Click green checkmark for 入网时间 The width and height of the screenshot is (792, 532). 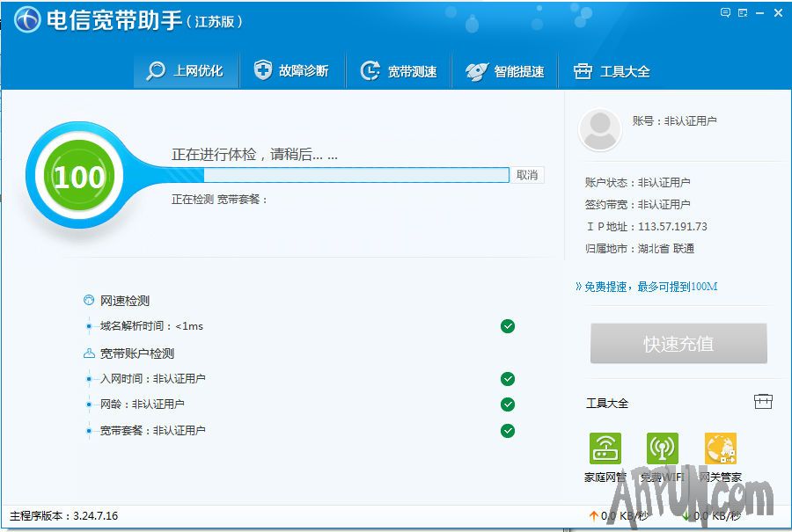coord(508,379)
